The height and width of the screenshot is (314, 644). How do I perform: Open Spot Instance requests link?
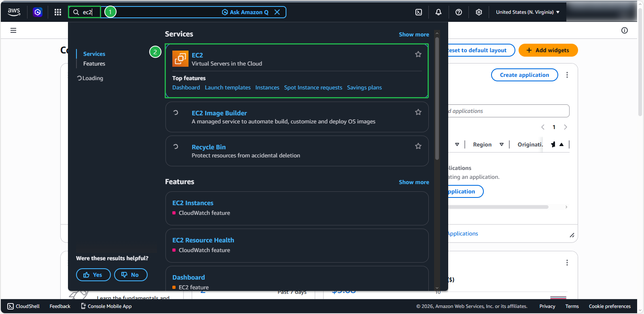point(313,87)
